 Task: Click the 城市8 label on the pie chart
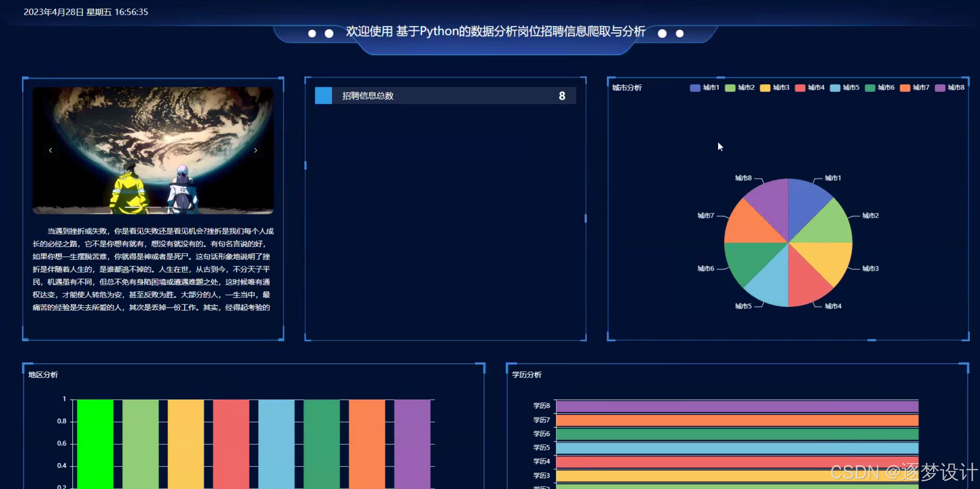(743, 178)
